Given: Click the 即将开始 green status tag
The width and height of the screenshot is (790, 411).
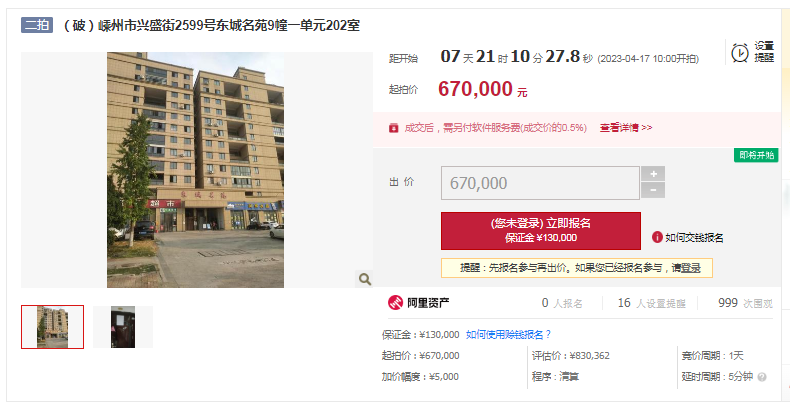Looking at the screenshot, I should 756,155.
